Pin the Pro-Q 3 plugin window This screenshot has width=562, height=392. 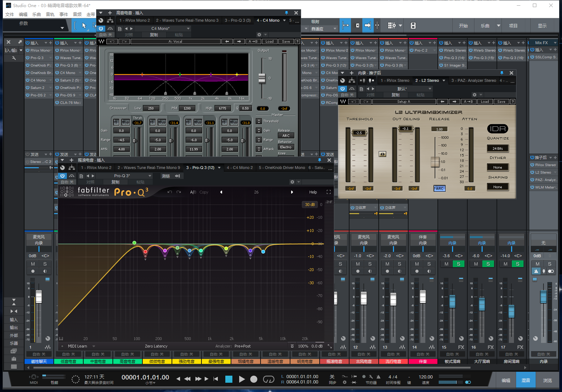[x=319, y=160]
